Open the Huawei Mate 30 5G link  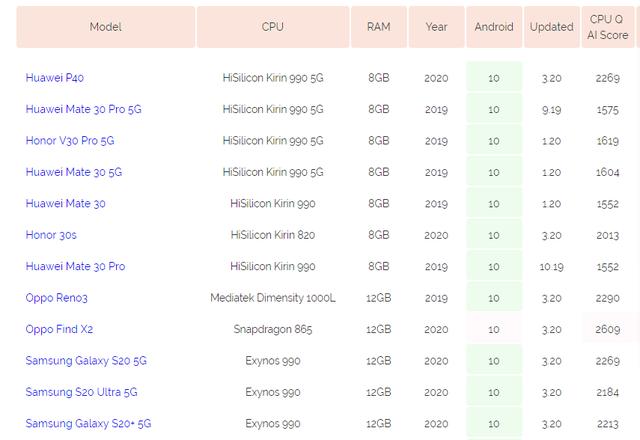tap(73, 172)
